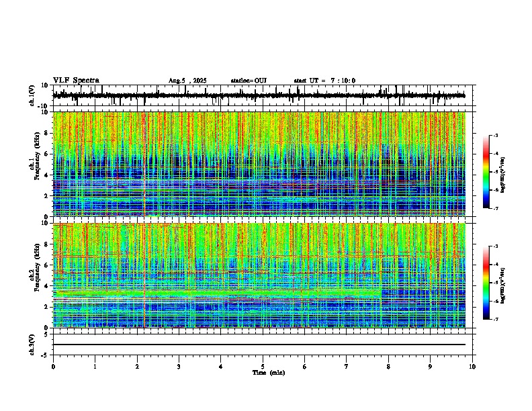Click the time axis tick label "1"
The height and width of the screenshot is (411, 532).
(95, 367)
